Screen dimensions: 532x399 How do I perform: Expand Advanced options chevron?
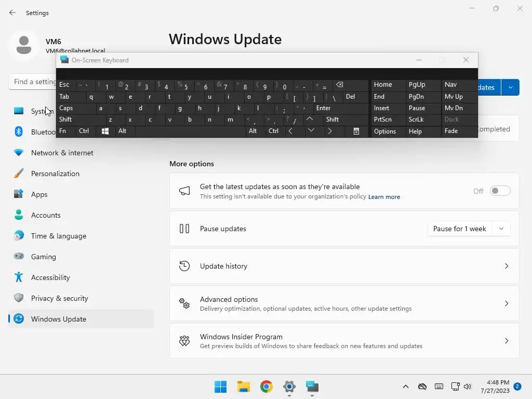pyautogui.click(x=506, y=303)
